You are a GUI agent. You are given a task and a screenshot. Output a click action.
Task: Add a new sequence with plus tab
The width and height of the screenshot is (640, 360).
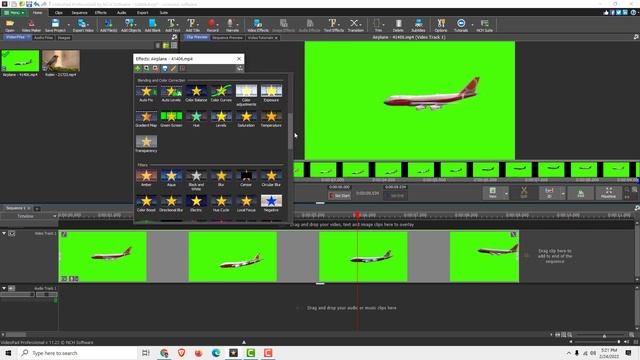(37, 209)
